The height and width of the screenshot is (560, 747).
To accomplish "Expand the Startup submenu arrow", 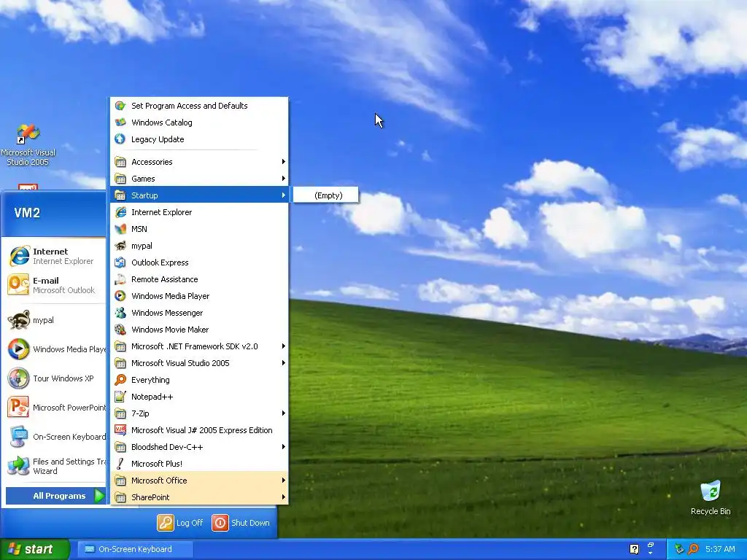I will [x=284, y=195].
